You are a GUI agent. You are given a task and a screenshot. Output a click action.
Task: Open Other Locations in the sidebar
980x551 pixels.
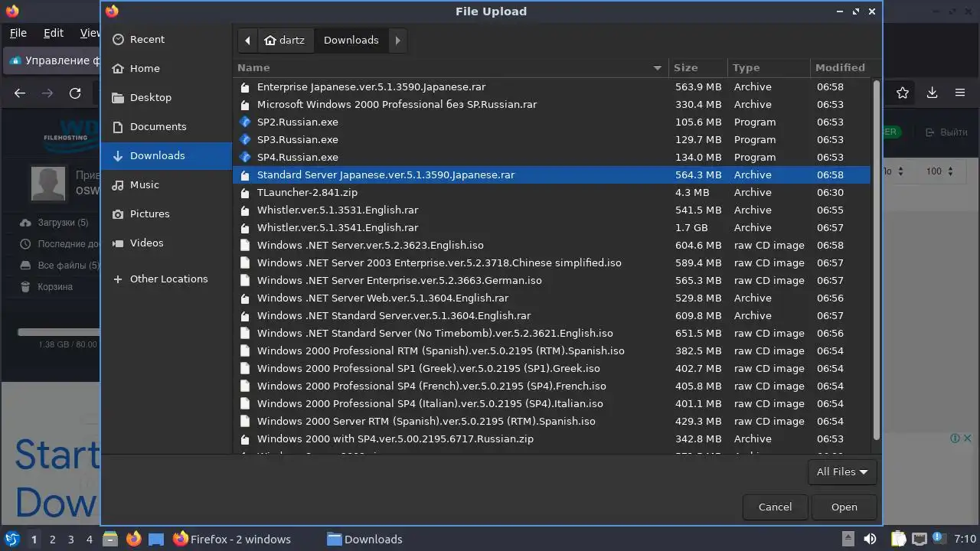click(x=166, y=279)
